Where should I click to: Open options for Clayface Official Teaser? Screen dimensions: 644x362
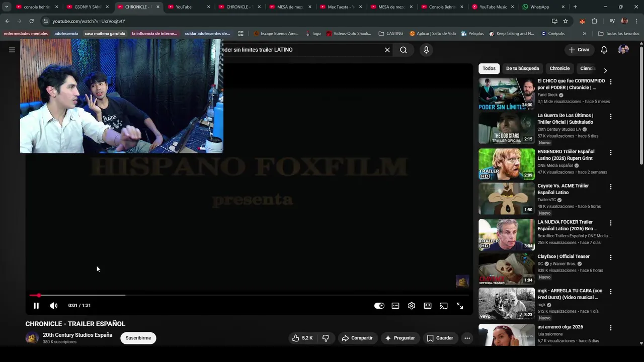(611, 257)
